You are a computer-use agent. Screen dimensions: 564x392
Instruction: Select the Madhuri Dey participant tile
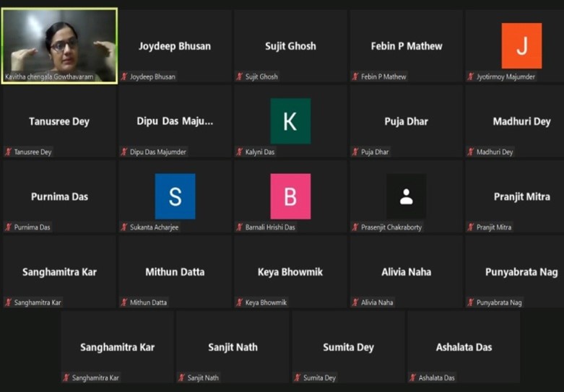pyautogui.click(x=521, y=121)
